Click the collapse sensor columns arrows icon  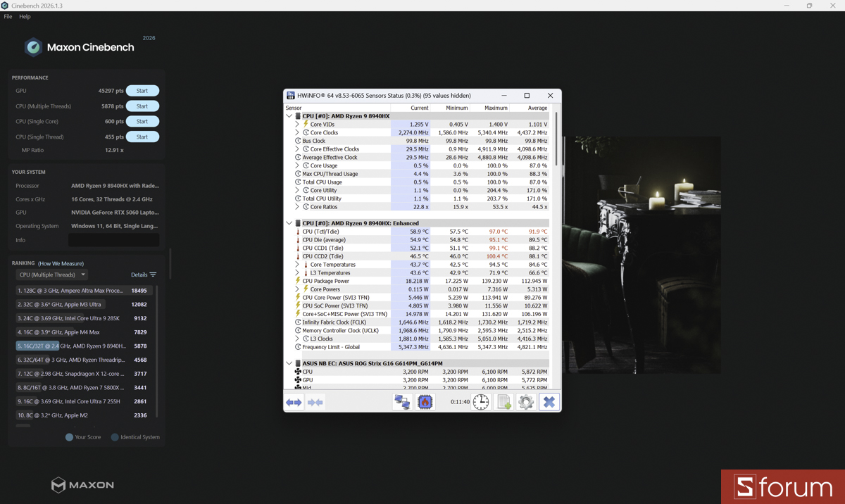click(x=315, y=402)
